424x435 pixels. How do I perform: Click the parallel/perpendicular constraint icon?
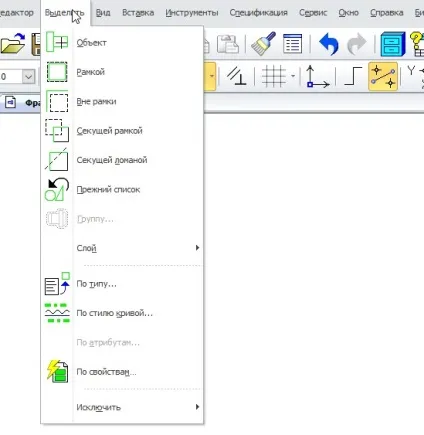[x=236, y=76]
